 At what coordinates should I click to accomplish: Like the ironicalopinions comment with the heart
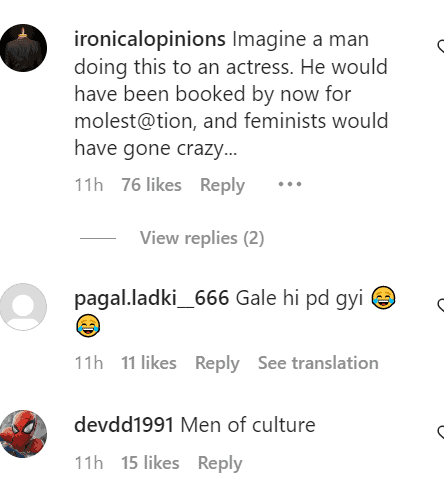point(441,47)
